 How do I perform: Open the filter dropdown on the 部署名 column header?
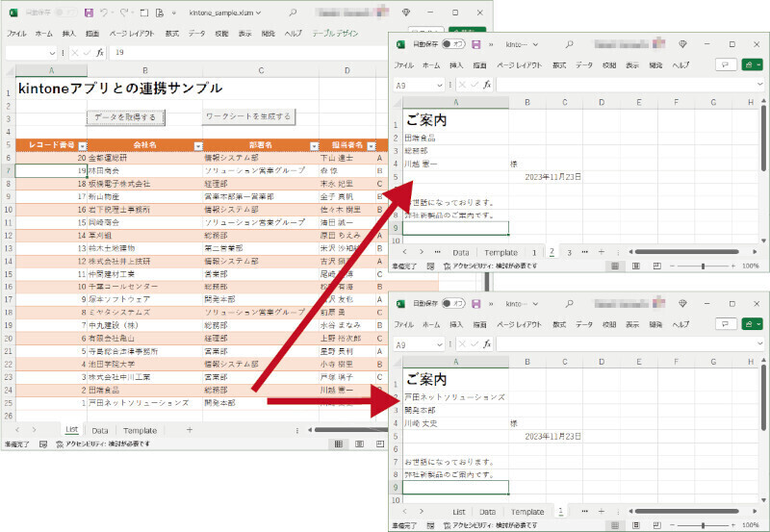(313, 145)
